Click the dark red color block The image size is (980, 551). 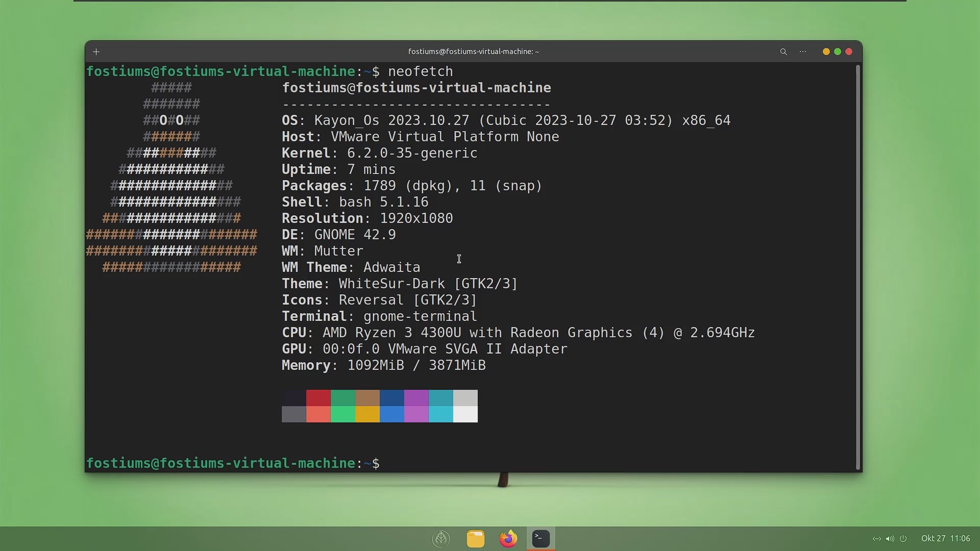click(x=318, y=398)
